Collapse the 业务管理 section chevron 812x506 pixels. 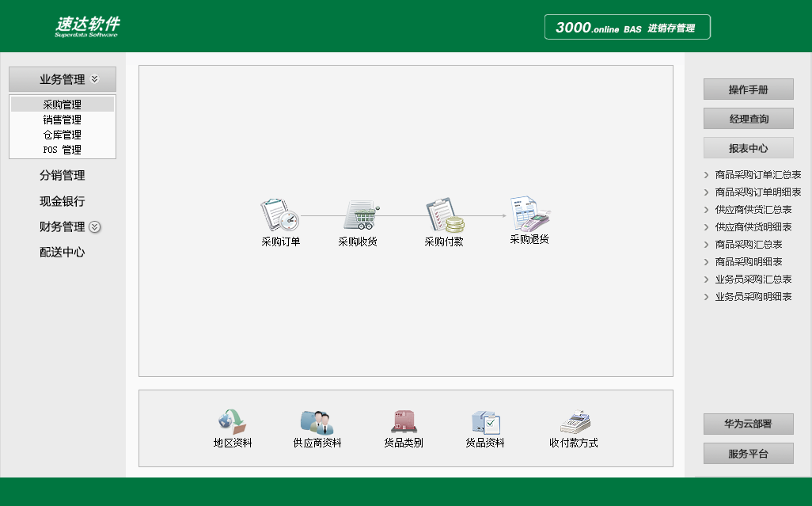click(93, 79)
